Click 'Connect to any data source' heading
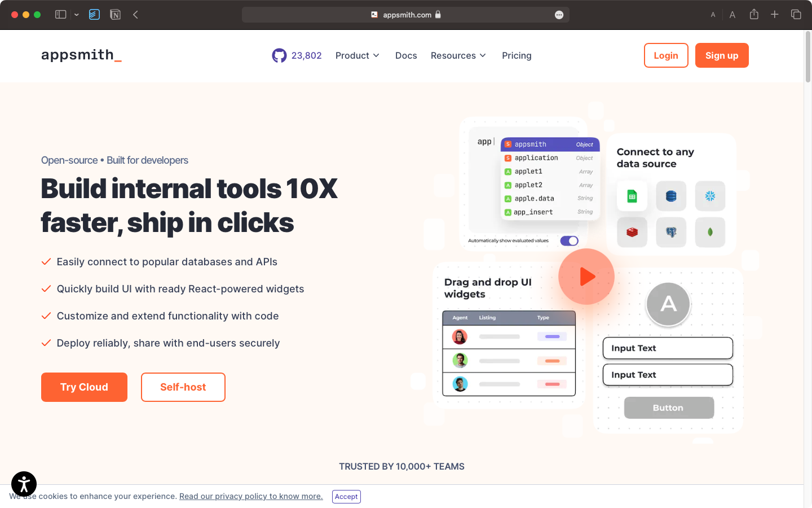The image size is (812, 508). click(655, 158)
